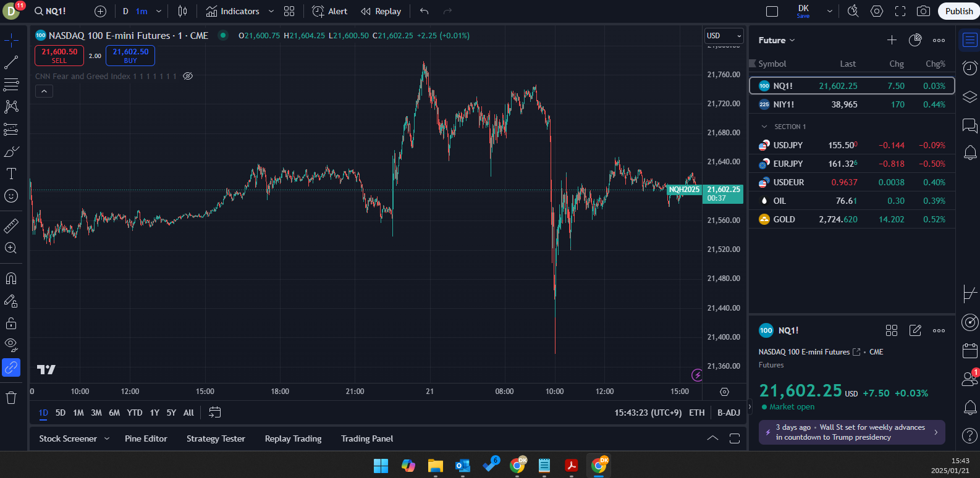
Task: Open the DK layout save dropdown arrow
Action: pos(830,11)
